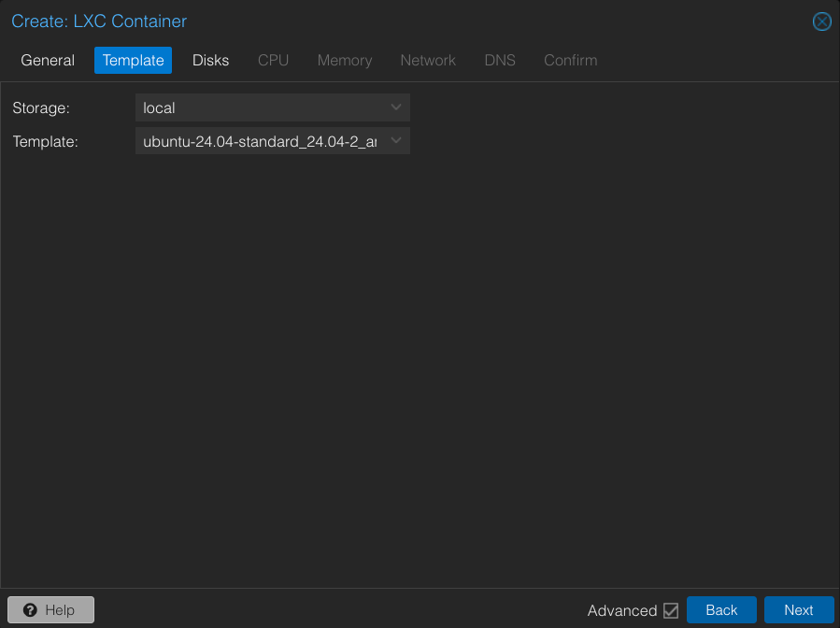
Task: Click the Storage label
Action: [x=41, y=107]
